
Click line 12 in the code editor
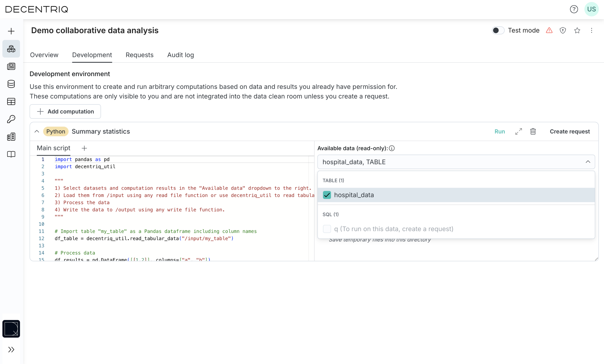144,238
